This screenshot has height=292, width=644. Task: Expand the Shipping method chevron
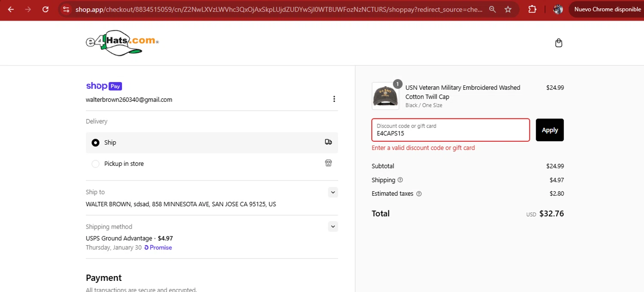pyautogui.click(x=333, y=226)
